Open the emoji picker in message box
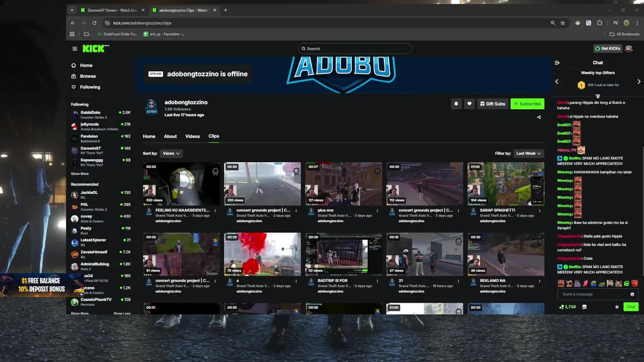Image resolution: width=644 pixels, height=362 pixels. point(632,294)
